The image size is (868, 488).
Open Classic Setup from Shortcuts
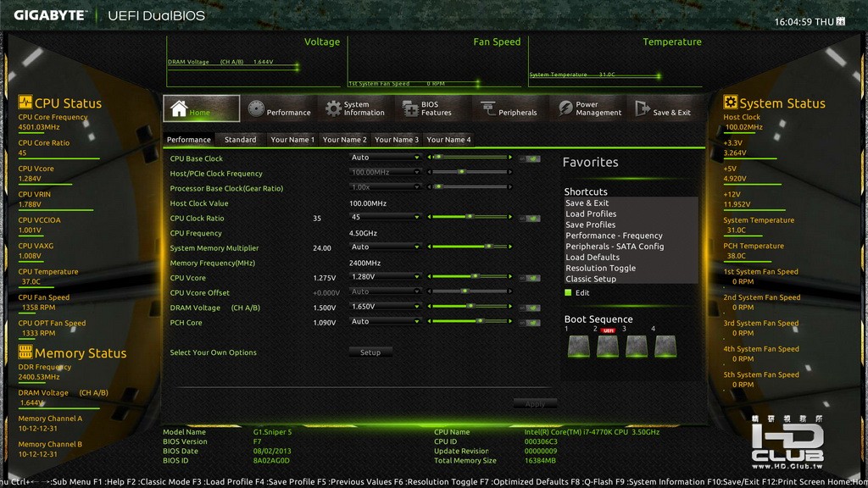coord(591,280)
